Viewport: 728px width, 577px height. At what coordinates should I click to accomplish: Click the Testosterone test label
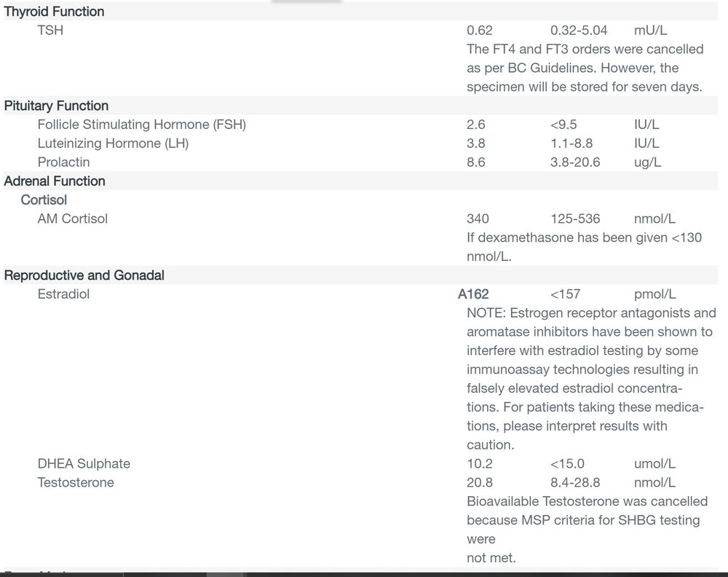(x=76, y=482)
